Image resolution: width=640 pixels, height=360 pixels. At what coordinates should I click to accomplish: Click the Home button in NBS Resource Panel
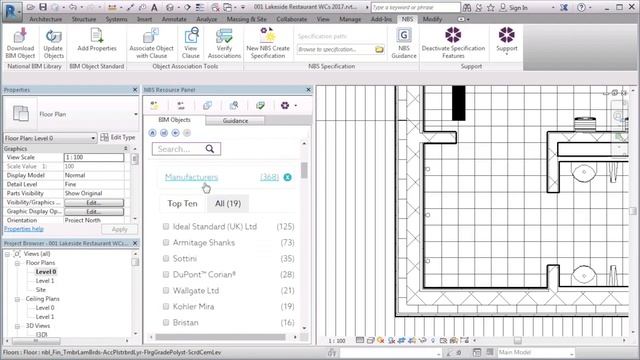point(152,133)
